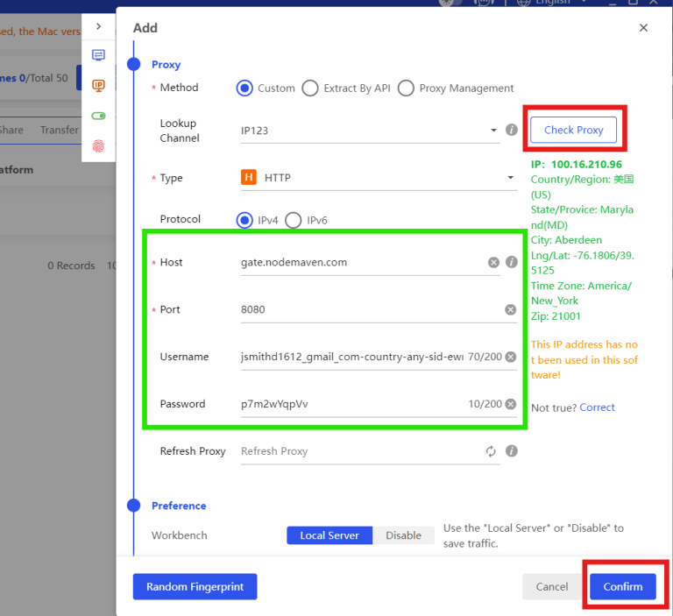
Task: Click the red fingerprint sidebar icon
Action: (98, 146)
